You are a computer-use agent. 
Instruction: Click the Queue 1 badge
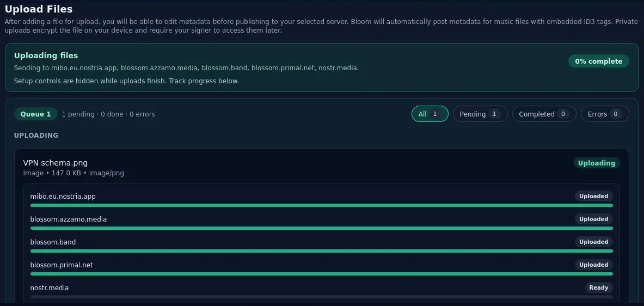(x=36, y=114)
